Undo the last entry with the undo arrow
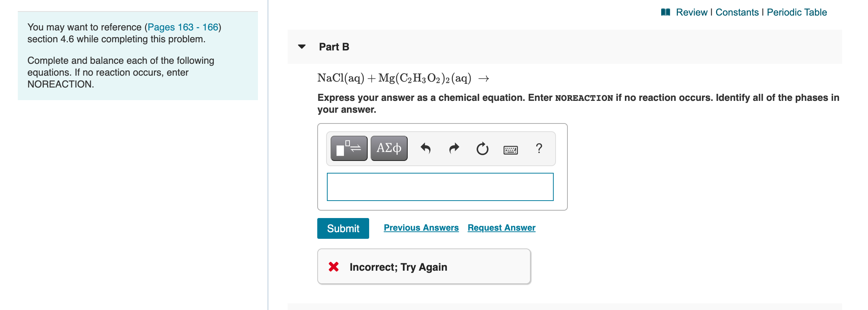 point(425,148)
